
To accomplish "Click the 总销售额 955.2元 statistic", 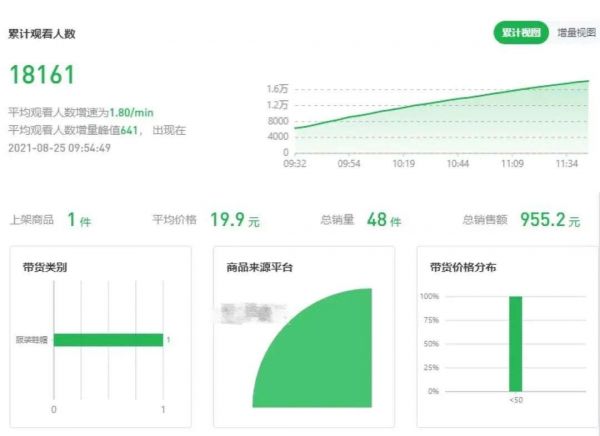I will click(520, 220).
